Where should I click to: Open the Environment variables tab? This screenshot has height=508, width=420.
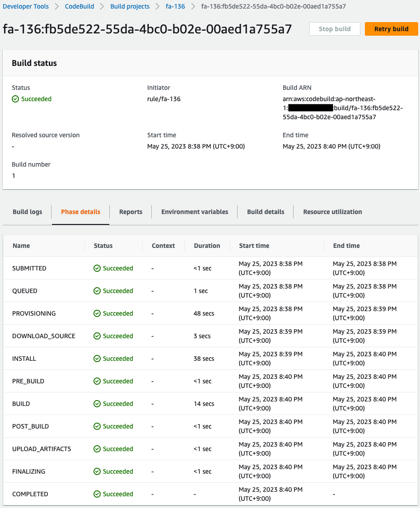coord(195,212)
